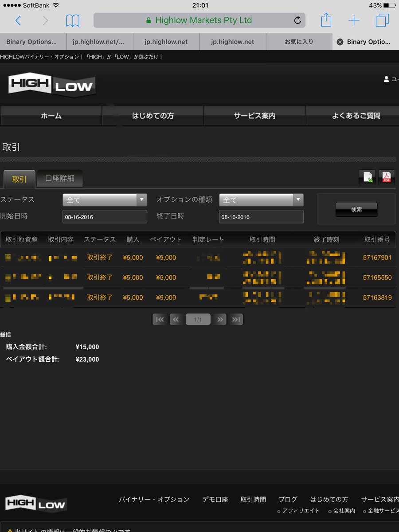Switch to the お気に入り tab
Viewport: 399px width, 532px height.
pyautogui.click(x=299, y=42)
